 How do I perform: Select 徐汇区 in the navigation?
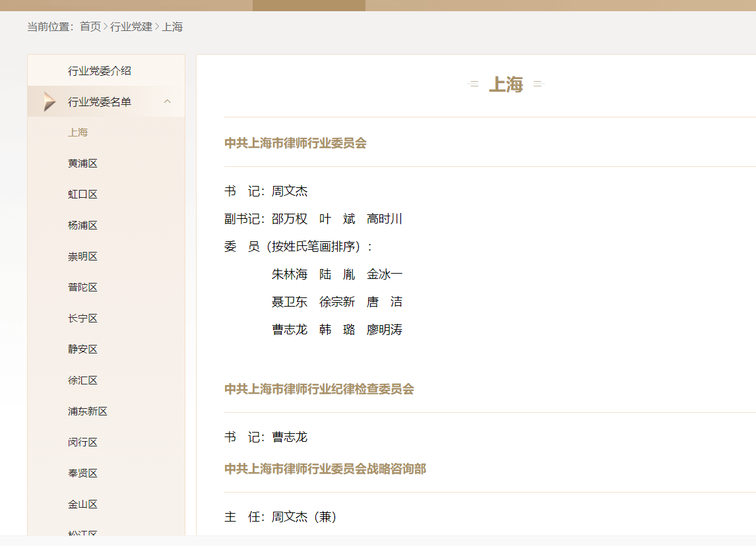click(82, 380)
